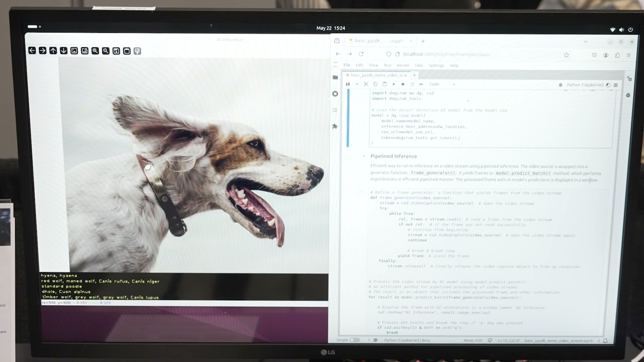This screenshot has width=644, height=362.
Task: Click the zoom in magnifier in AI Inference window
Action: pos(95,51)
